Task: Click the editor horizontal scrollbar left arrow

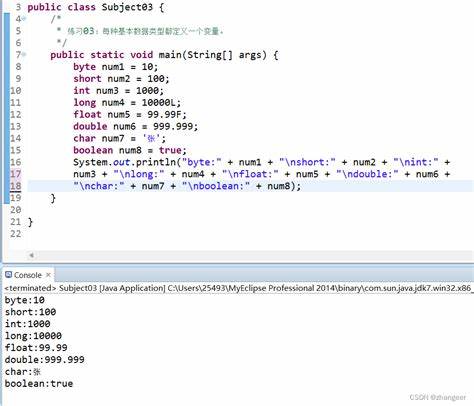Action: [31, 255]
